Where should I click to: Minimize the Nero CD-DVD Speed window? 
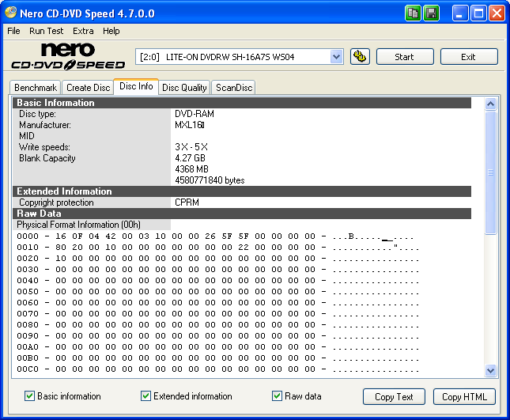tap(459, 13)
